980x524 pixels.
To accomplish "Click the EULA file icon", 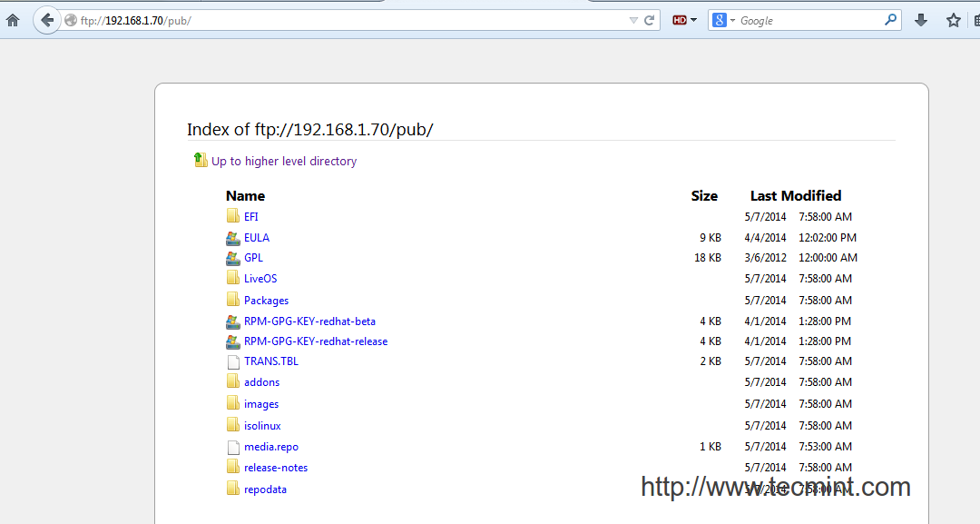I will (x=232, y=238).
